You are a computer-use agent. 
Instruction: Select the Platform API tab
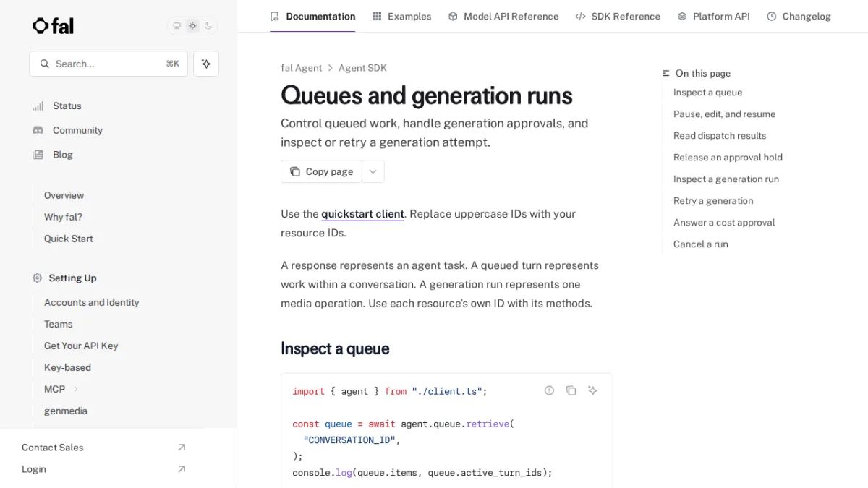click(x=714, y=16)
